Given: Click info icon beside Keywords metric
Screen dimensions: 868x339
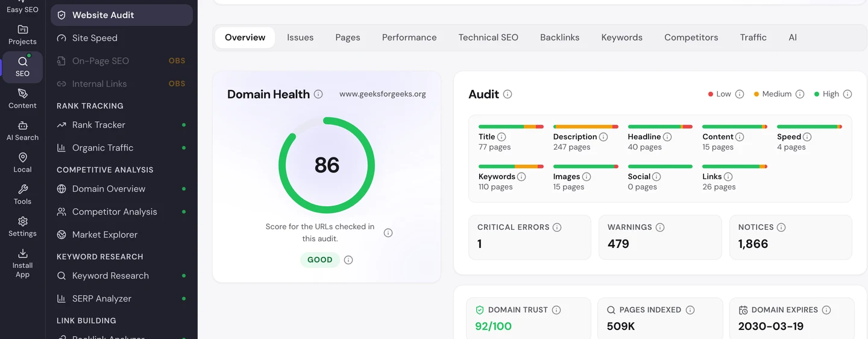Looking at the screenshot, I should click(x=521, y=177).
